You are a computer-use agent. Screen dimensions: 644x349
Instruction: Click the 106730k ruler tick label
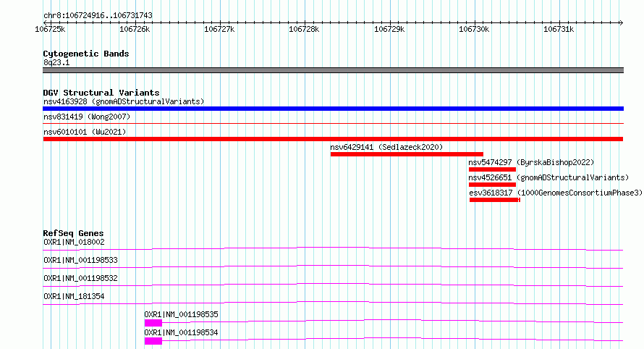click(x=474, y=29)
